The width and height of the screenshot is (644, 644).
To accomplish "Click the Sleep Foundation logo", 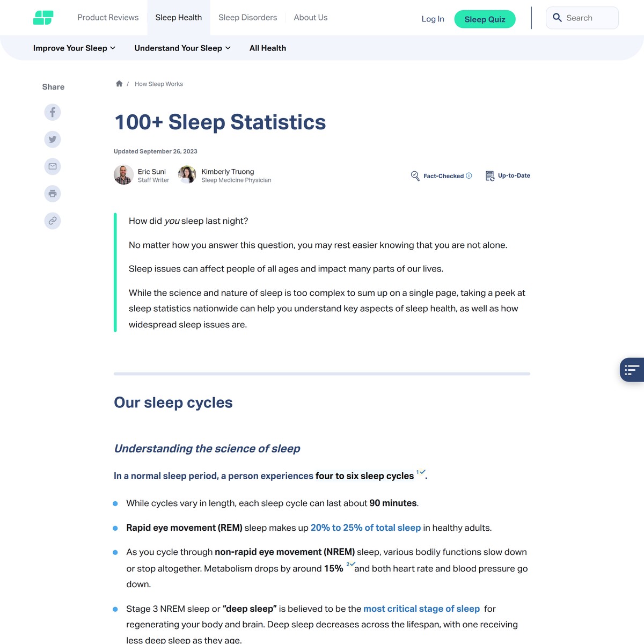I will [x=43, y=17].
